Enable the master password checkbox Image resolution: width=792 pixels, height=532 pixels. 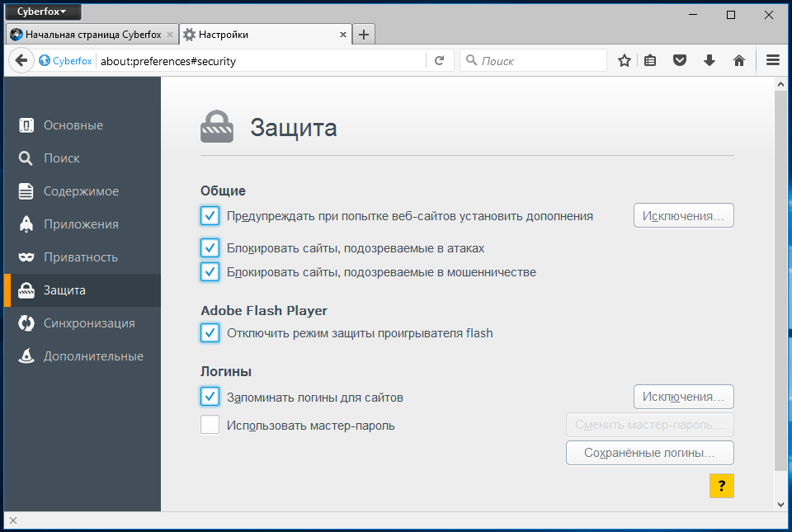coord(210,425)
